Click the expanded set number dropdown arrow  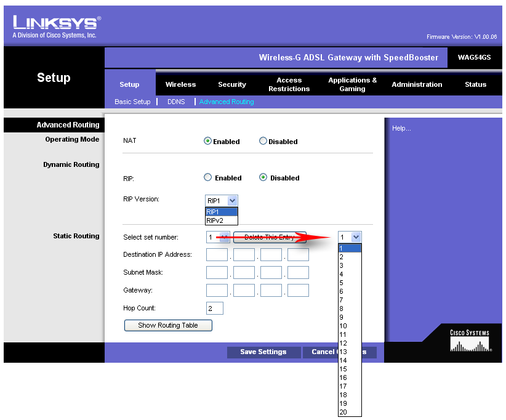pos(356,237)
